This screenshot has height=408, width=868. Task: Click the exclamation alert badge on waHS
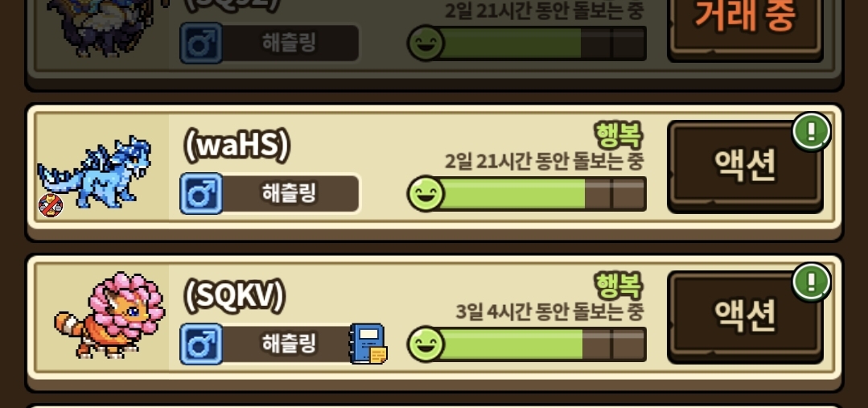click(x=812, y=132)
